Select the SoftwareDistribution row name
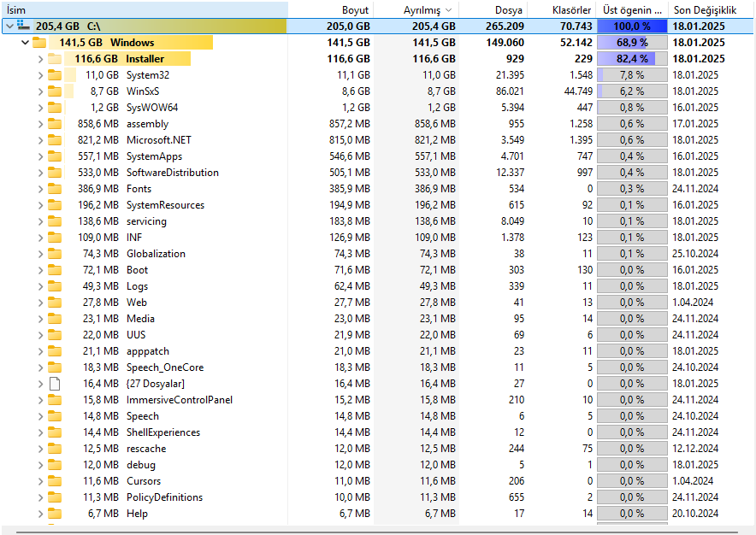Image resolution: width=756 pixels, height=535 pixels. pyautogui.click(x=173, y=173)
